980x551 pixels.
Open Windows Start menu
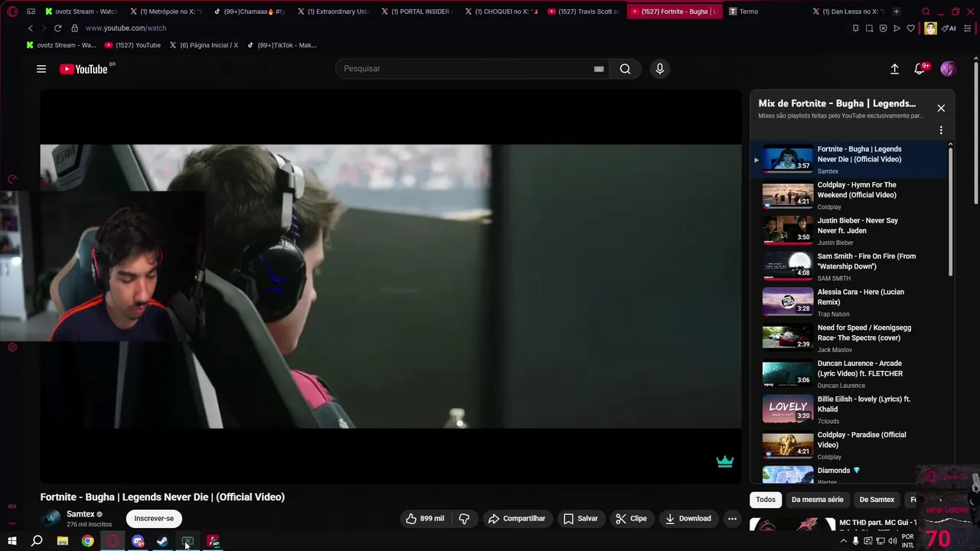click(11, 541)
